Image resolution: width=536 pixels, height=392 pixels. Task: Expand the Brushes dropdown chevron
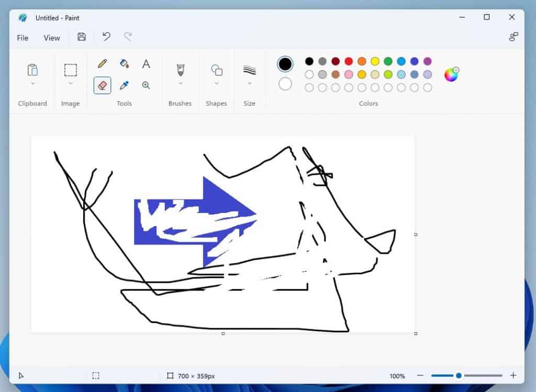181,83
